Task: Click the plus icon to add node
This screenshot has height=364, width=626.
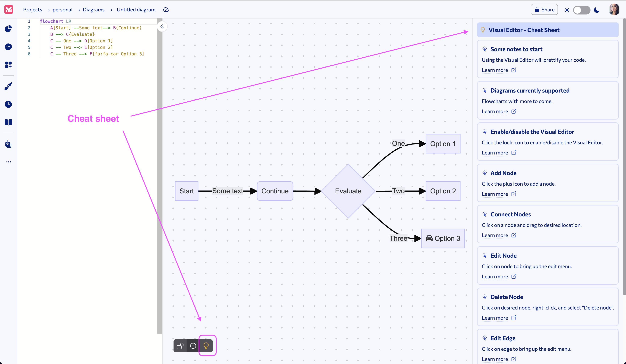Action: click(x=193, y=346)
